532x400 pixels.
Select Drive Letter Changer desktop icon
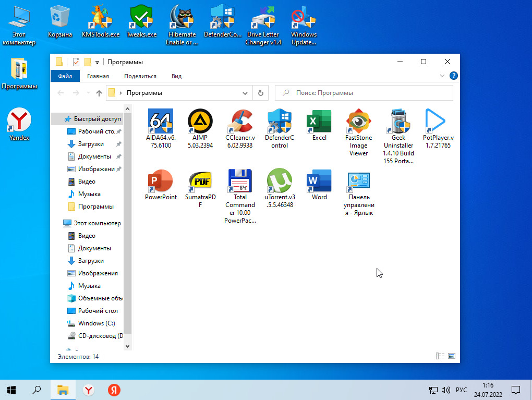pos(263,17)
